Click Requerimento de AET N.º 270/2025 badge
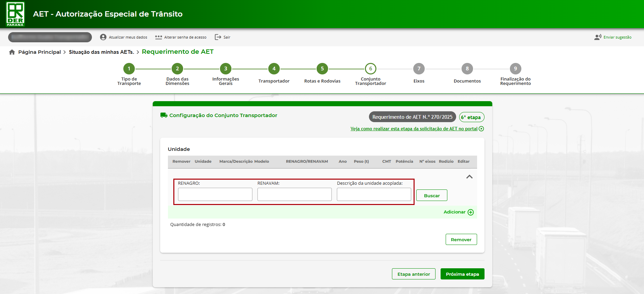This screenshot has height=294, width=644. (412, 117)
